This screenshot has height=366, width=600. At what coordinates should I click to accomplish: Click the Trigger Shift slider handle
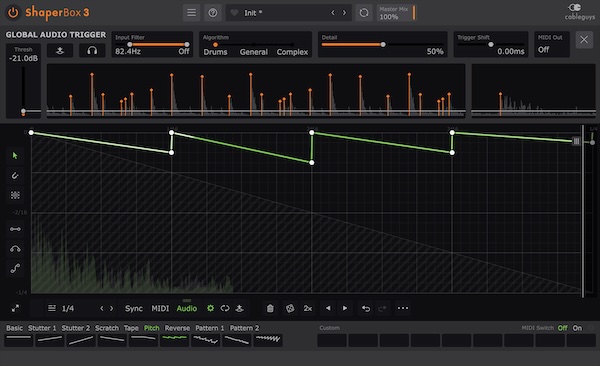tap(491, 44)
